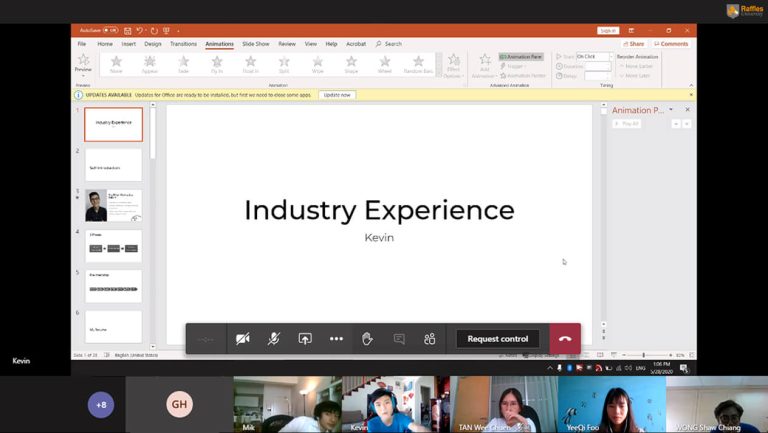Image resolution: width=768 pixels, height=433 pixels.
Task: Switch to the Slide Show tab
Action: 255,44
